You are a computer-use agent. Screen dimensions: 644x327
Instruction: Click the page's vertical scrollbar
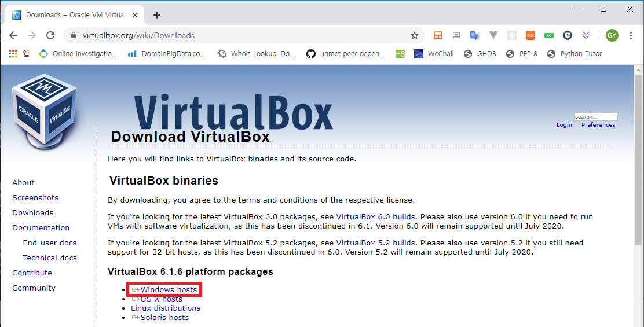coord(638,160)
